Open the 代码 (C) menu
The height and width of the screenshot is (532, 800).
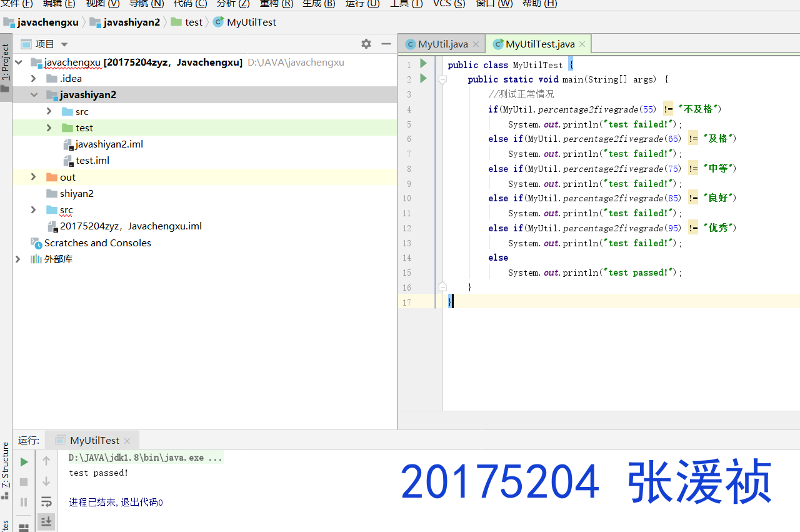pos(190,4)
